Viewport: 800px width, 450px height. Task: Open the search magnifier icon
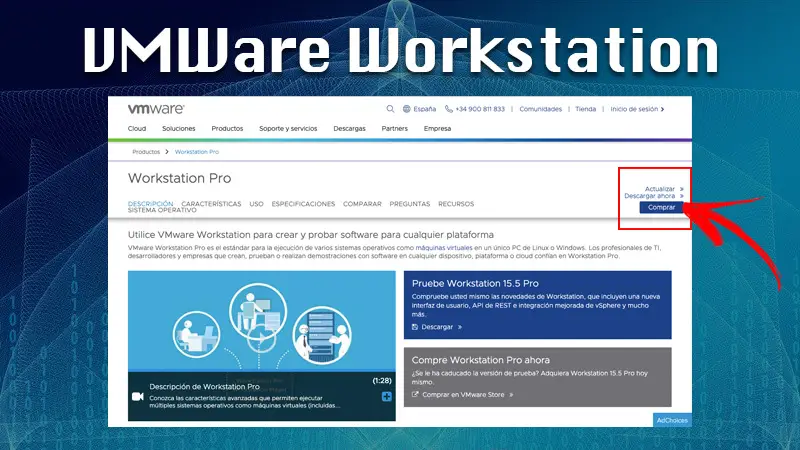390,109
